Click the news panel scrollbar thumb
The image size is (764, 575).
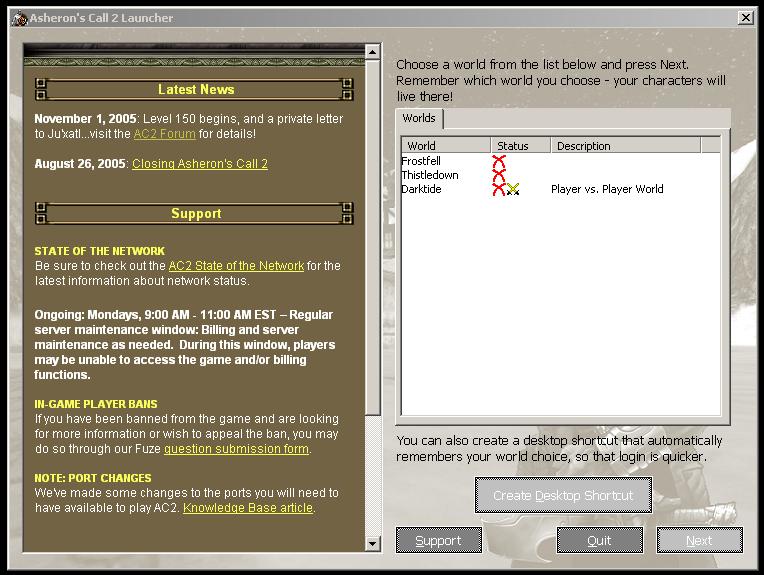pyautogui.click(x=373, y=237)
